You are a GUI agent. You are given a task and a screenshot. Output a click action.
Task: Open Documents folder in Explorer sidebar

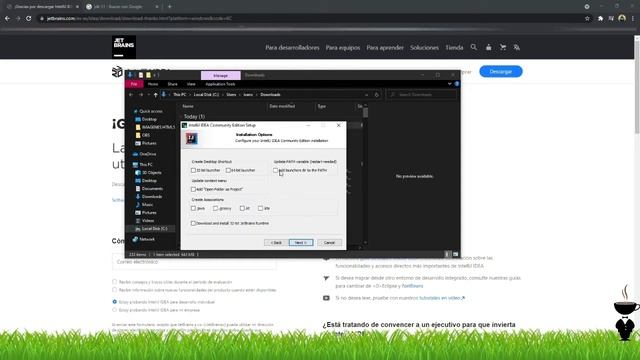point(152,189)
